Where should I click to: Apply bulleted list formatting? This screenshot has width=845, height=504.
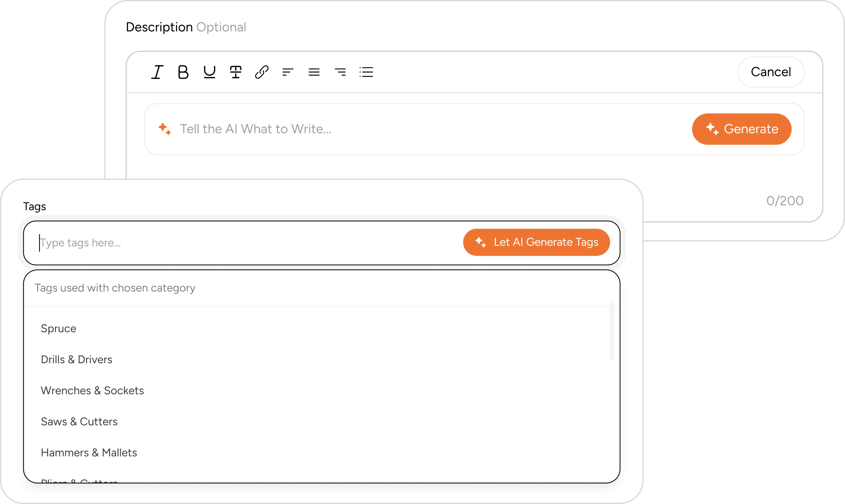[366, 72]
